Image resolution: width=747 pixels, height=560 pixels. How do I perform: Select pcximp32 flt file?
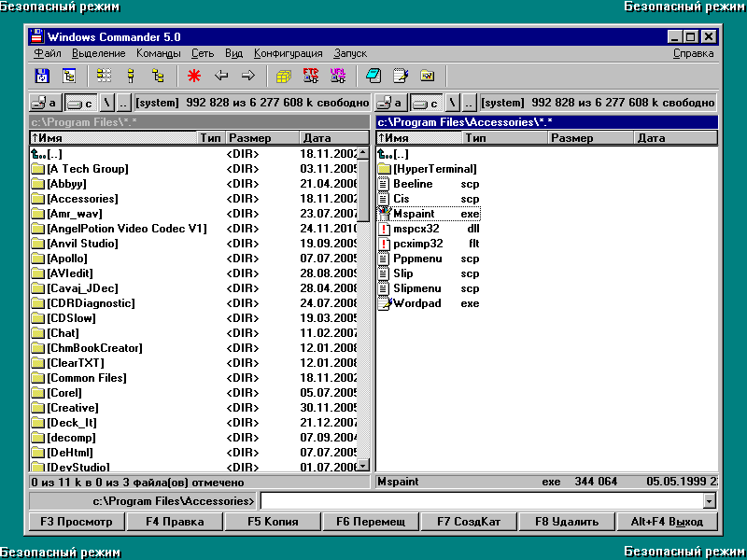[429, 244]
